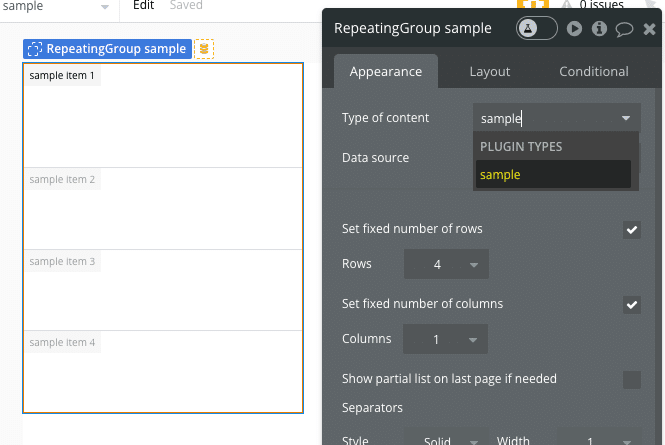This screenshot has width=665, height=445.
Task: Open the Conditional tab
Action: (594, 72)
